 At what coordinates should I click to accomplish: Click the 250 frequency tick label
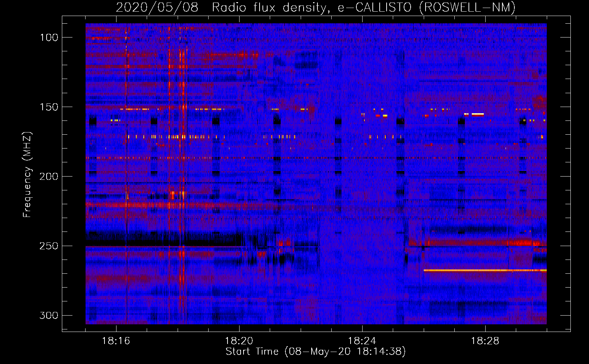pyautogui.click(x=49, y=246)
